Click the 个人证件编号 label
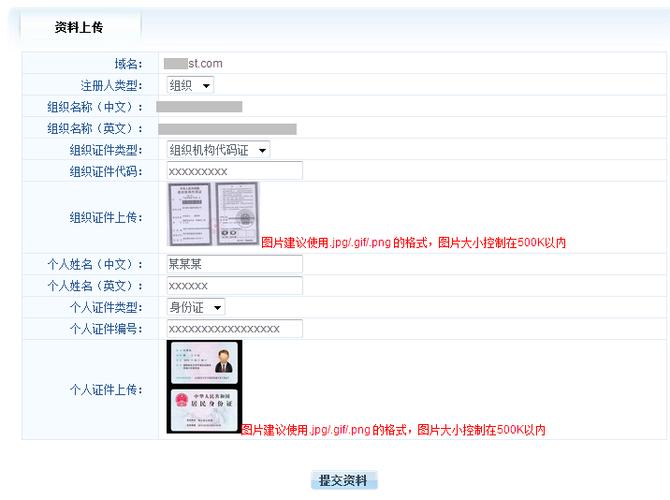Viewport: 670px width, 500px height. (106, 329)
